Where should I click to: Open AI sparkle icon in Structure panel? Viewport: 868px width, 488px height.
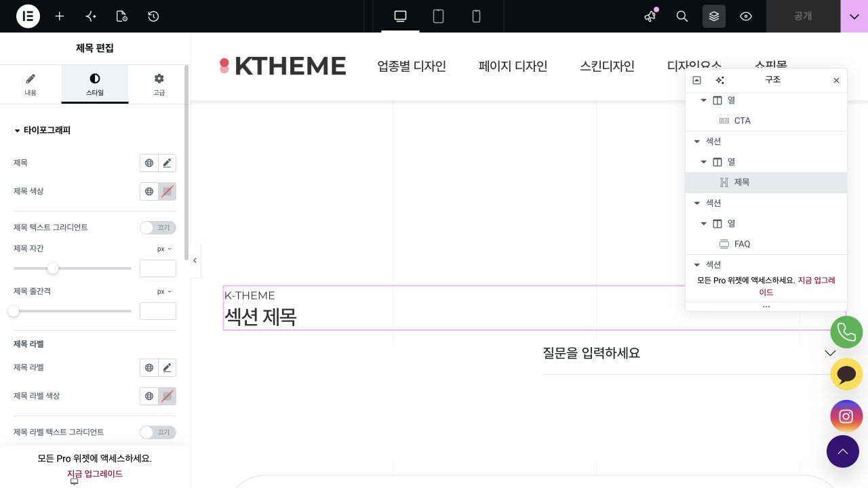pos(719,80)
